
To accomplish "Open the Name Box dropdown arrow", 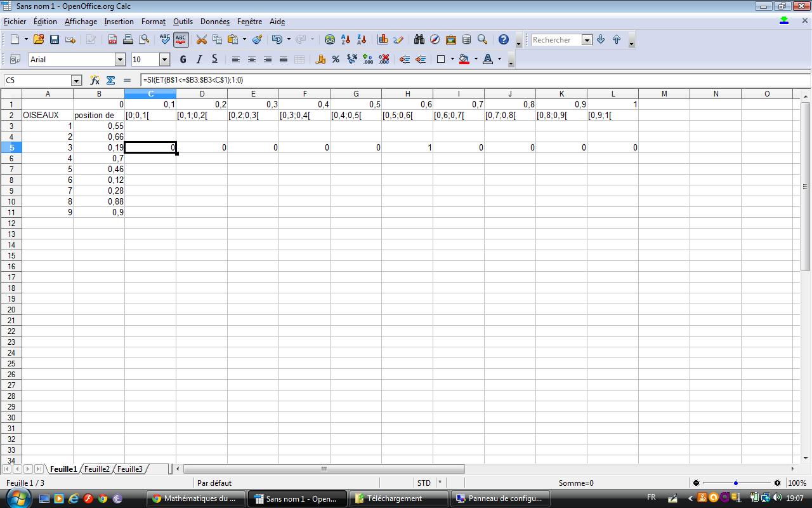I will pyautogui.click(x=77, y=80).
